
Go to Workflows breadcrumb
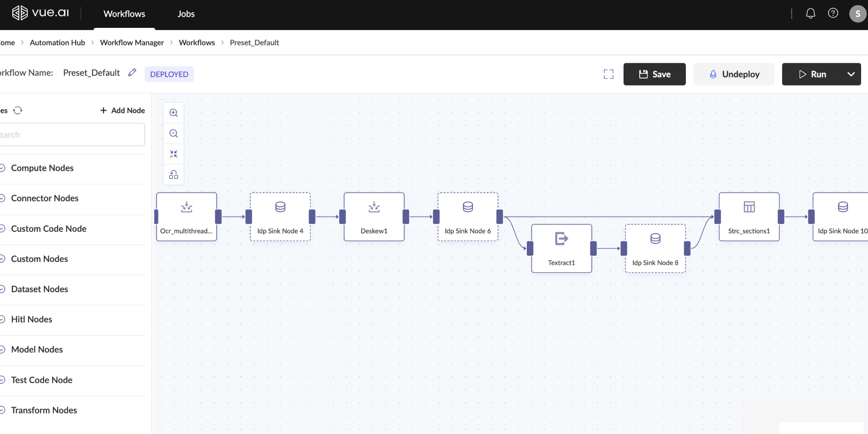pyautogui.click(x=197, y=43)
